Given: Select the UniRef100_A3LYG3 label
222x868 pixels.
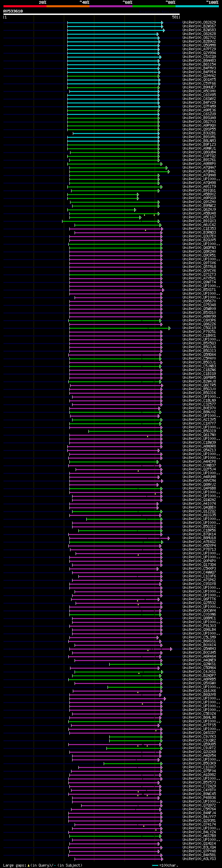Looking at the screenshot, I should pyautogui.click(x=199, y=859).
